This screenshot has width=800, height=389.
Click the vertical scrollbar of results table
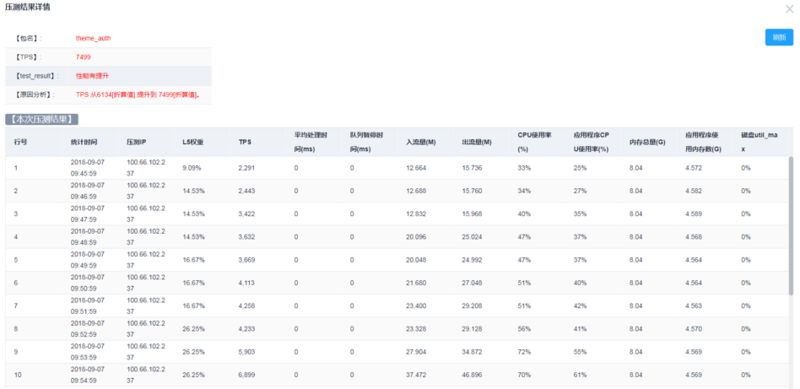[791, 225]
